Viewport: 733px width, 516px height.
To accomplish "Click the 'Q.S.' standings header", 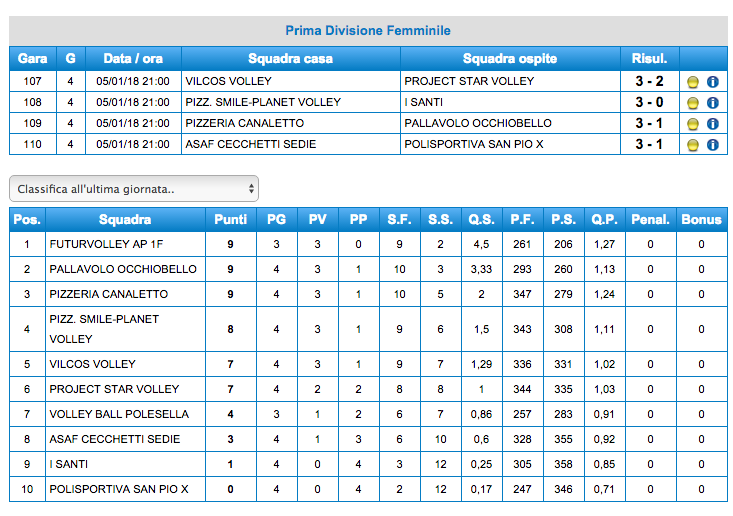I will click(481, 220).
